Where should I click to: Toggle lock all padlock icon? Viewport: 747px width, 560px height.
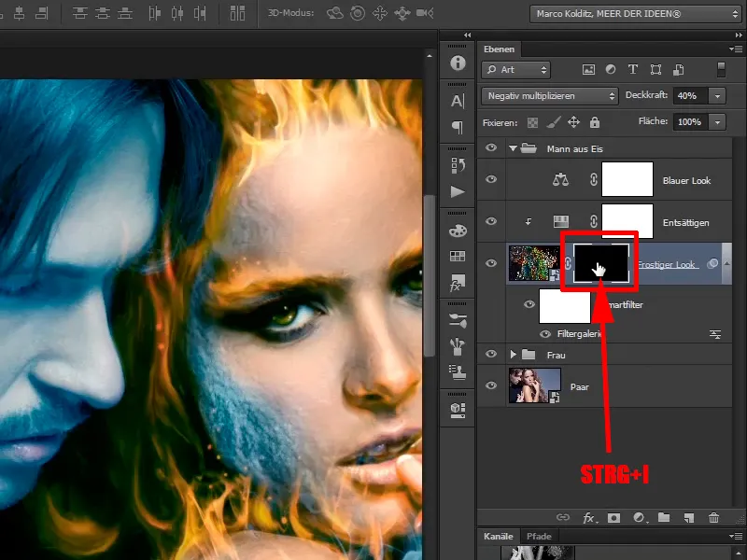tap(595, 122)
